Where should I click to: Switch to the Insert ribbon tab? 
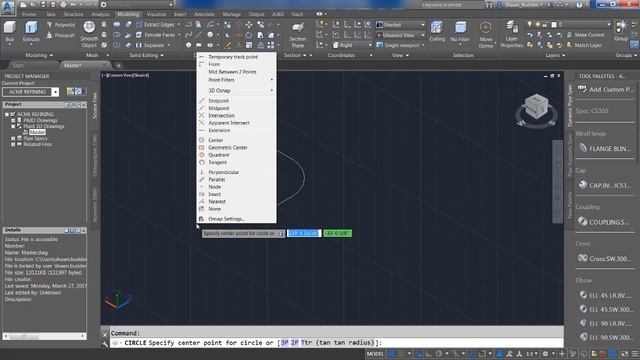click(x=180, y=14)
